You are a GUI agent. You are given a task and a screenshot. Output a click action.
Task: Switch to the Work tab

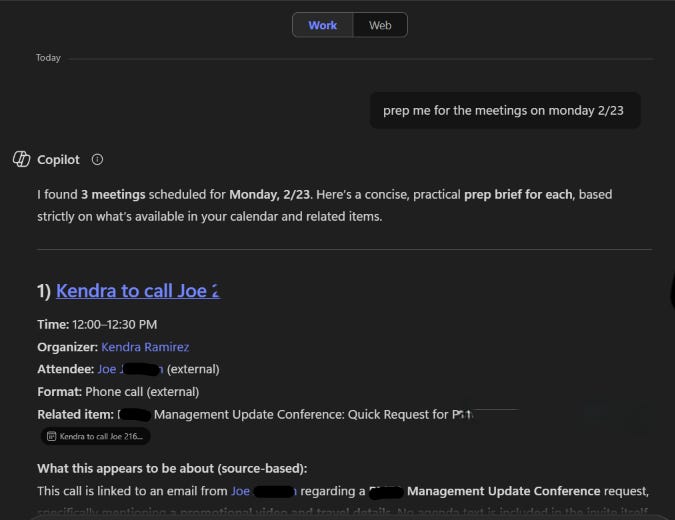coord(323,25)
